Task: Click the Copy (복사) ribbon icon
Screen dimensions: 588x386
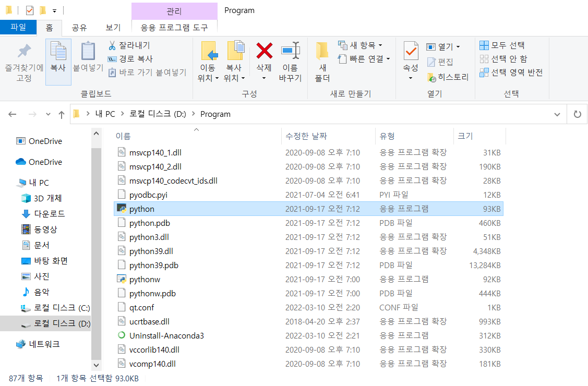Action: coord(58,51)
